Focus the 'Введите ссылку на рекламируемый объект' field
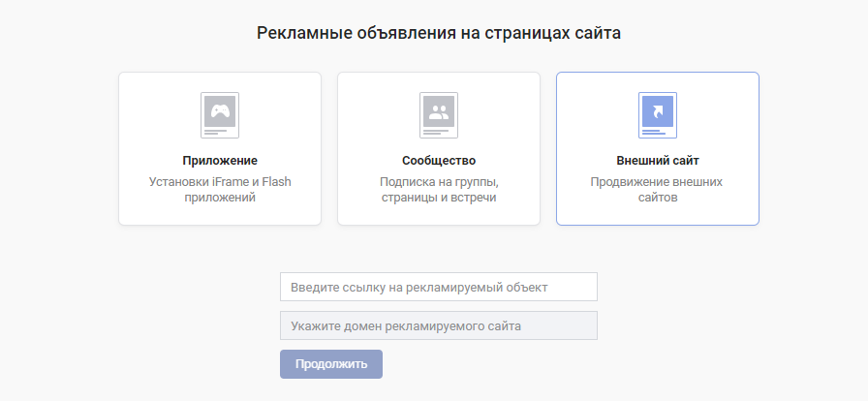868x401 pixels. click(x=439, y=287)
